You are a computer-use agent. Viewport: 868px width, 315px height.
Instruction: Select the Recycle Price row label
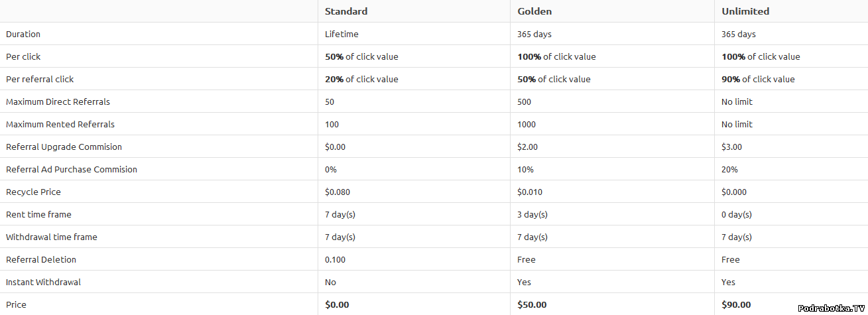click(33, 192)
